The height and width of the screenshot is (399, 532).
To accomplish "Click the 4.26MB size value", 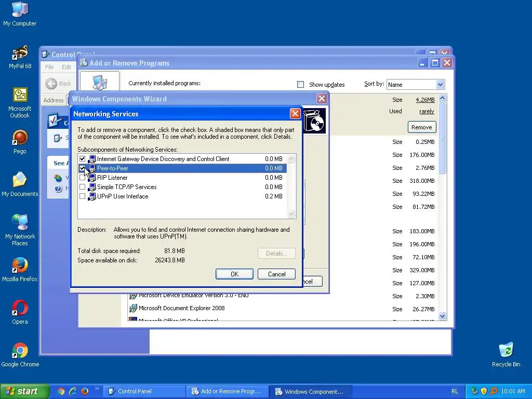I will [425, 100].
